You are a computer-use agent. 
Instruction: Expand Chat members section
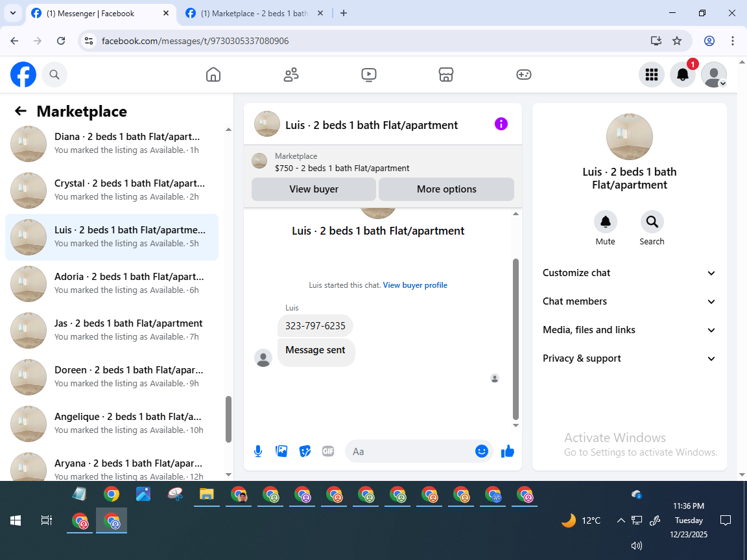point(630,301)
